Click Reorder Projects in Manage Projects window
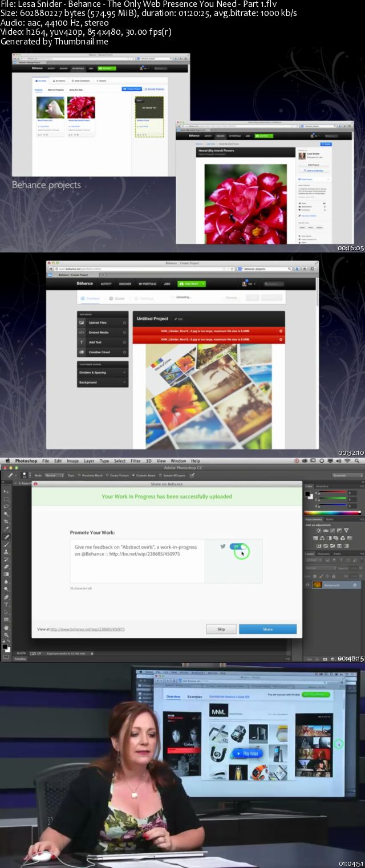This screenshot has height=868, width=365. (x=155, y=89)
